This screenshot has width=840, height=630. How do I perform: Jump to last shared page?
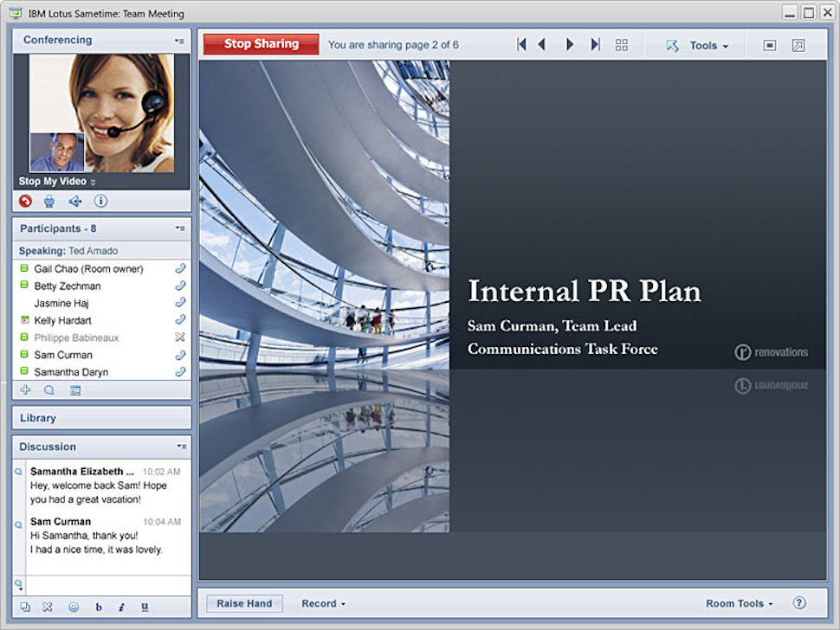click(595, 44)
